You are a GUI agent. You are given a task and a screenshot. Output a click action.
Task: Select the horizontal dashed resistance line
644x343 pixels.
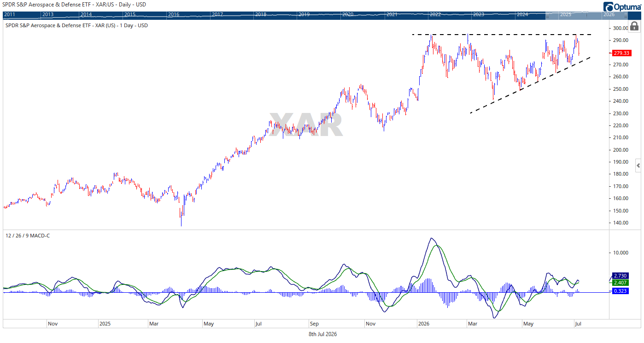coord(501,35)
